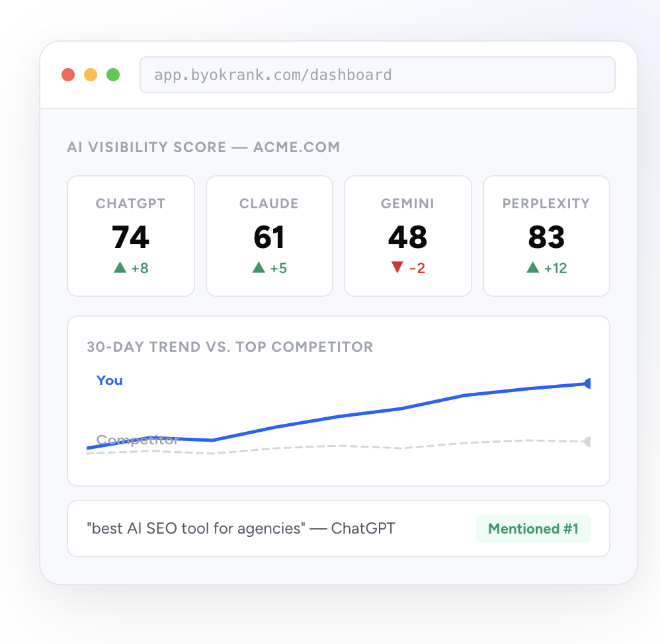Click the gray endpoint dot of Competitor line

pyautogui.click(x=588, y=442)
